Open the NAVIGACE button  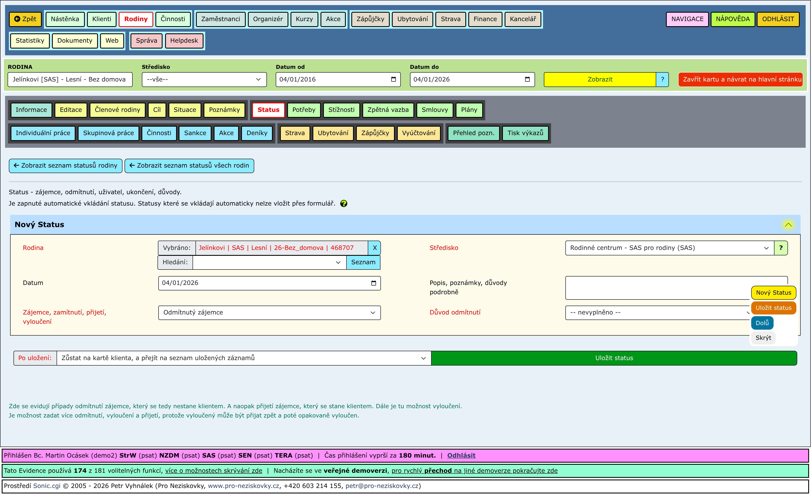pyautogui.click(x=687, y=19)
